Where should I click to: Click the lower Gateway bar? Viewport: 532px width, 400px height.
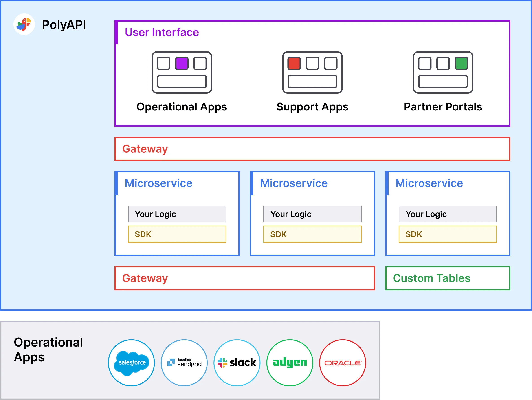click(x=245, y=278)
